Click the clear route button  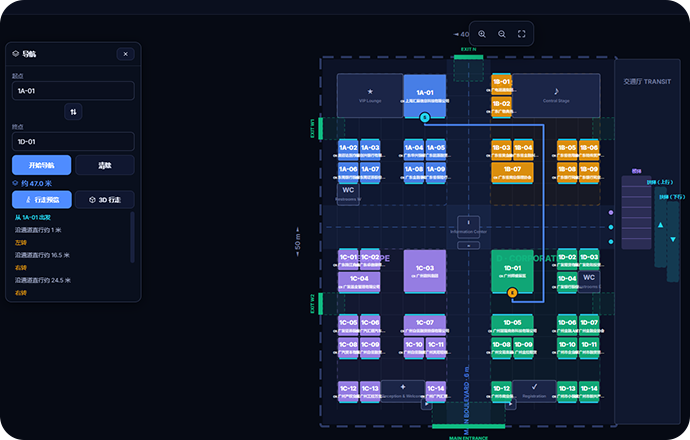coord(105,165)
